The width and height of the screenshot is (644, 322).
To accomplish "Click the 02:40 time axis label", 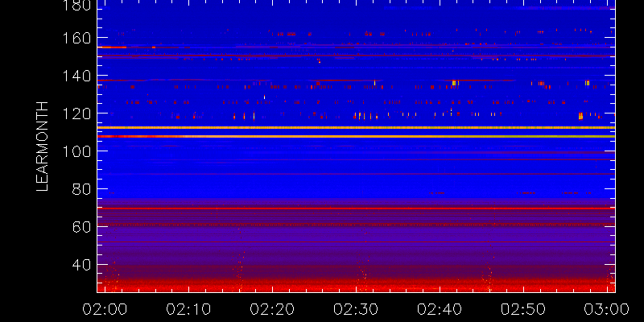I will click(x=440, y=309).
